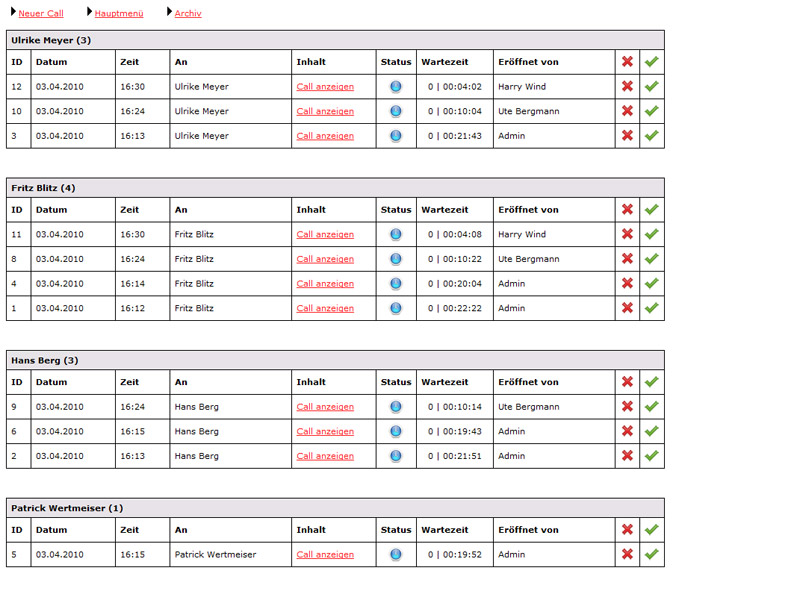Click red X for call ID 10
Image resolution: width=800 pixels, height=600 pixels.
coord(628,111)
